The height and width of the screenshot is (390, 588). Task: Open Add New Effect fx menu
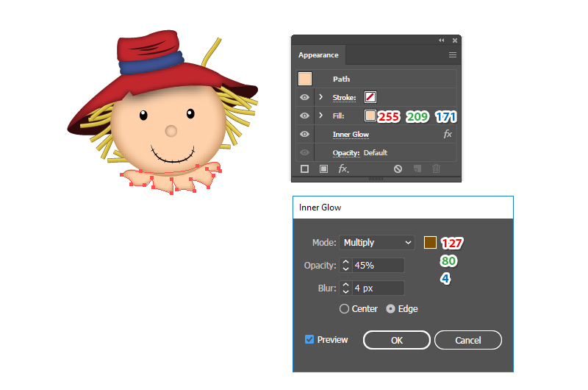(x=343, y=169)
